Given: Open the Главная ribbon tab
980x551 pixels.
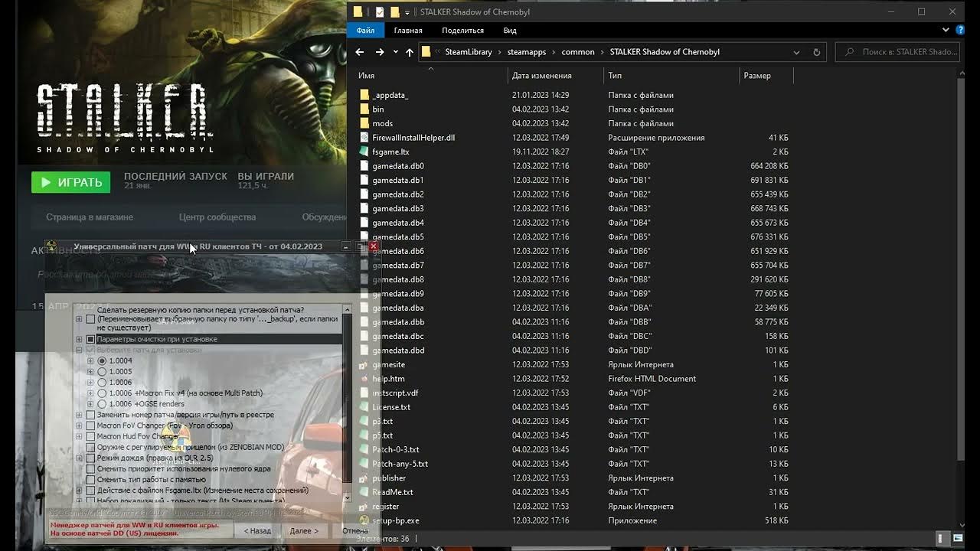Looking at the screenshot, I should (x=408, y=31).
